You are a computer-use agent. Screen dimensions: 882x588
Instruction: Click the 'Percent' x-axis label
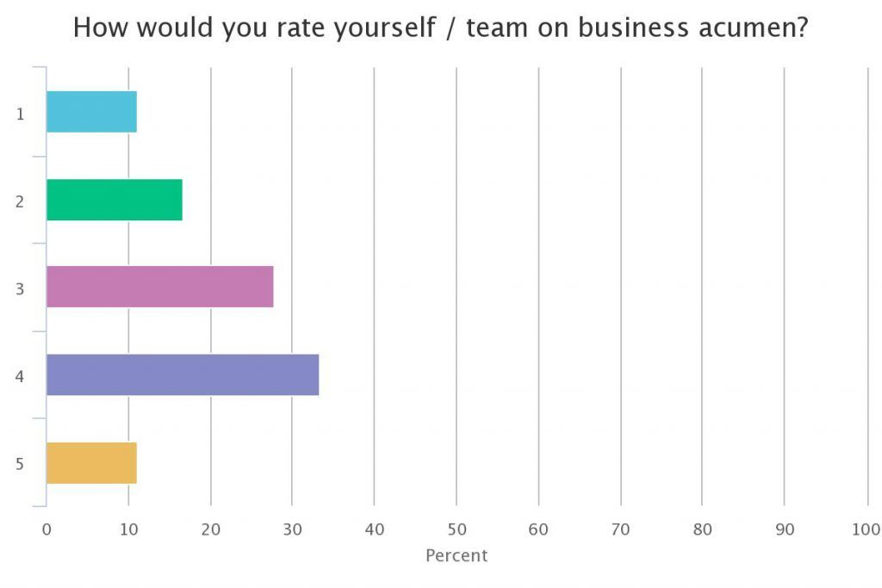coord(457,555)
